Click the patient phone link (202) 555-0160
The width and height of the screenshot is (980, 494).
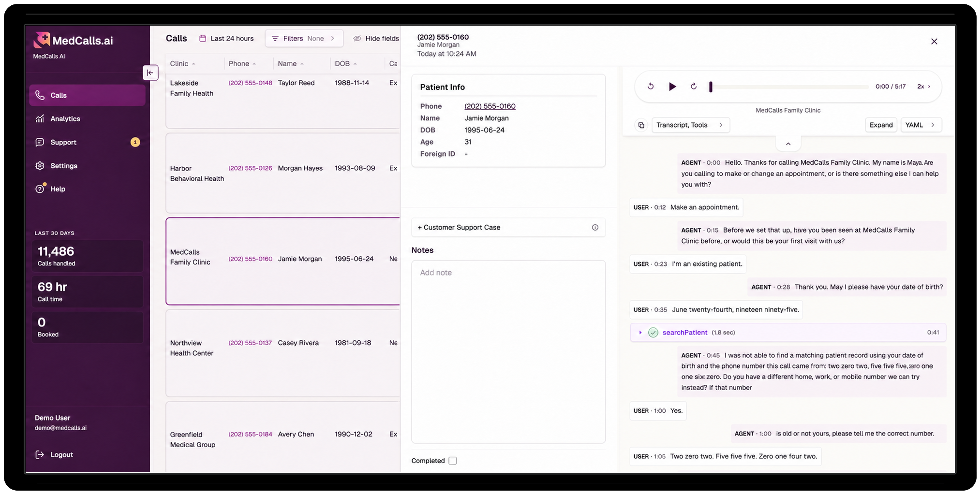490,106
